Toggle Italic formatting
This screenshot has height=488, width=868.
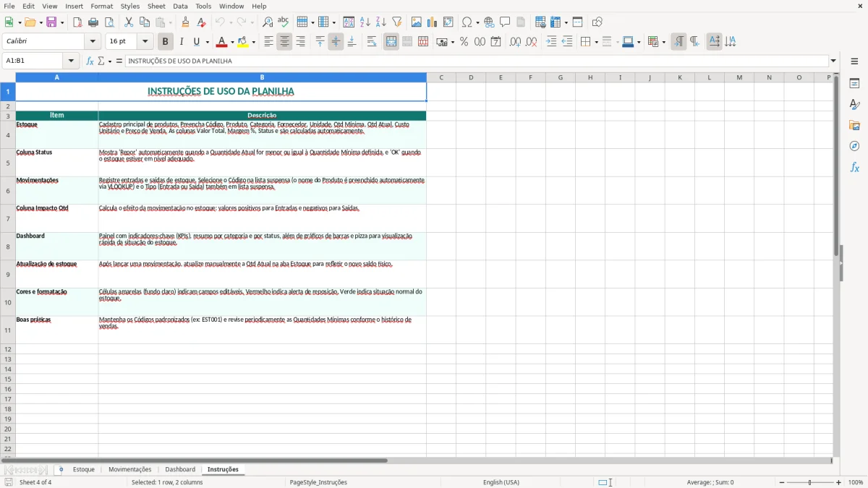click(182, 42)
